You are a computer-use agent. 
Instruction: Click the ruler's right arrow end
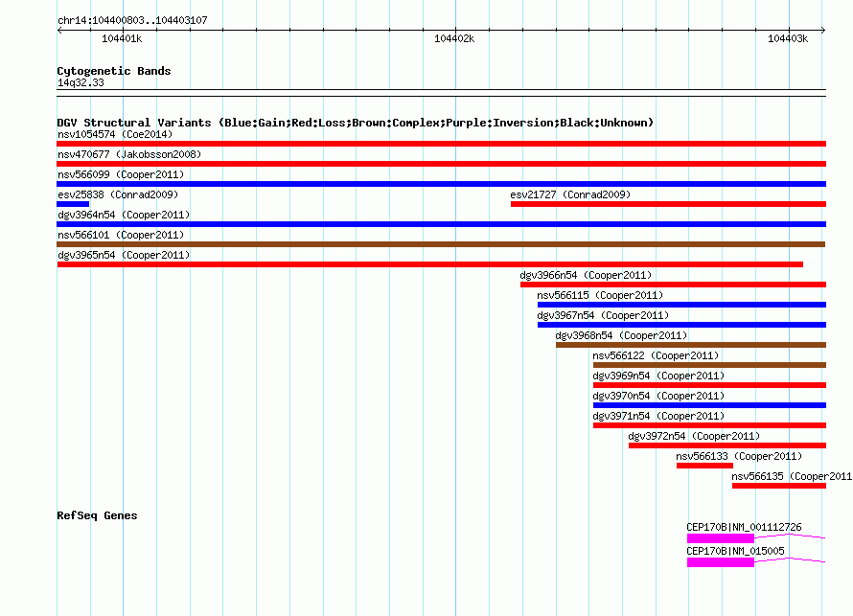822,30
